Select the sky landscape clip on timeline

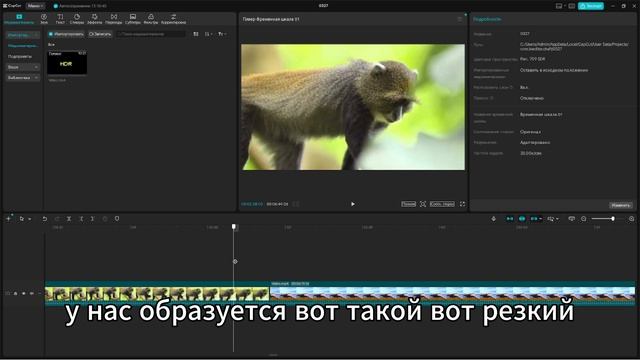(452, 293)
